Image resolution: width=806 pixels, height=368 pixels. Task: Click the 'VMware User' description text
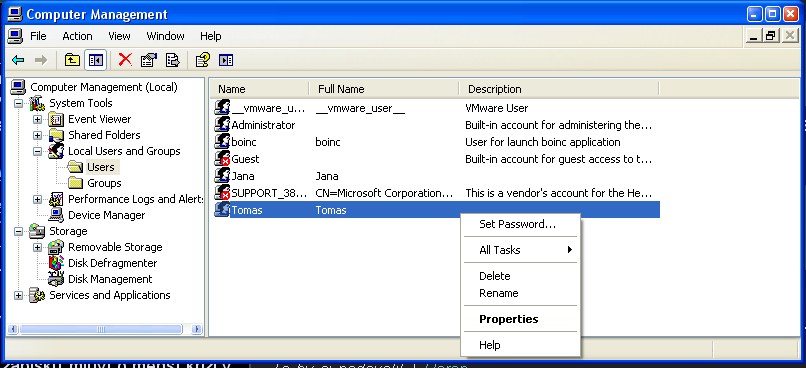(x=497, y=108)
